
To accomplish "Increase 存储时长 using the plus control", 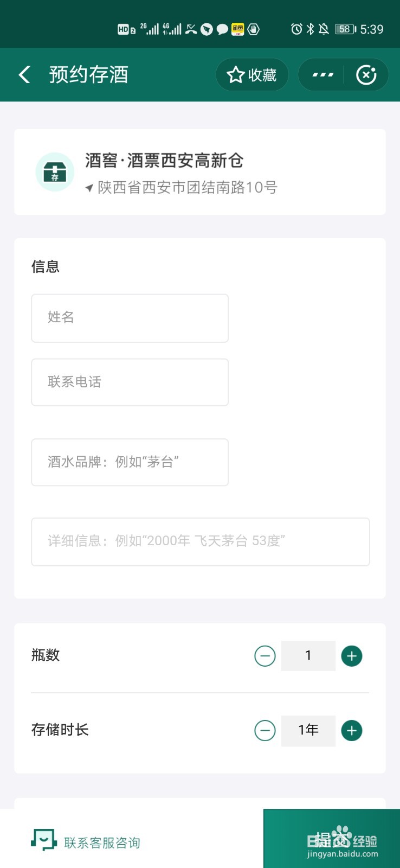I will tap(351, 731).
